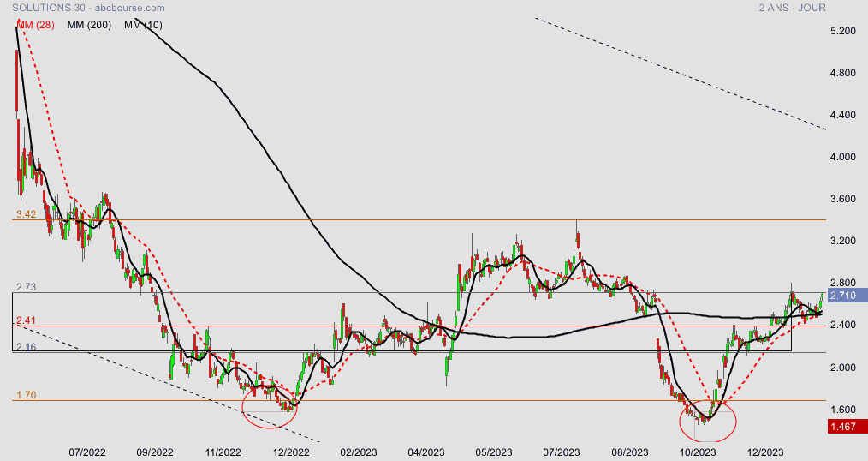This screenshot has width=868, height=461.
Task: Click the 07/2022 date axis label
Action: [x=87, y=452]
